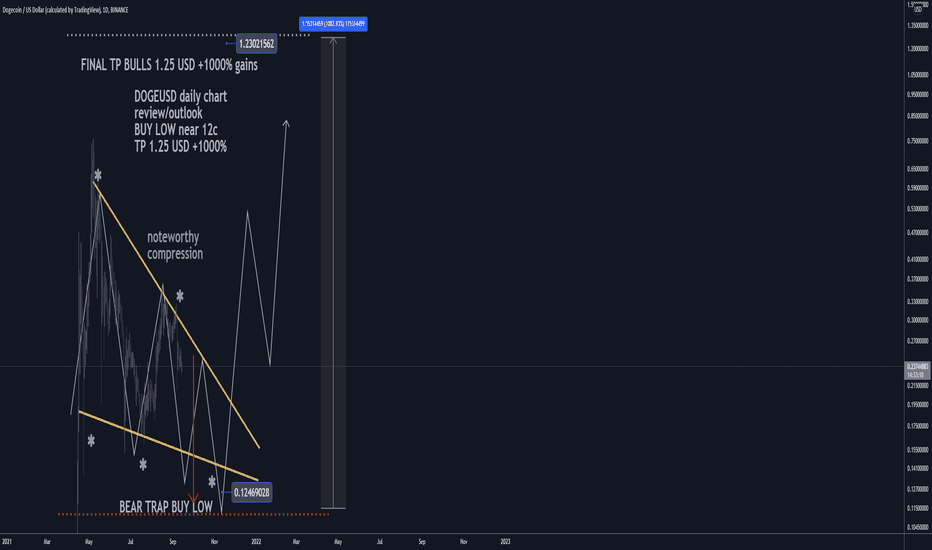Click the current price tag 0.2374 on axis
This screenshot has height=550, width=932.
click(917, 370)
